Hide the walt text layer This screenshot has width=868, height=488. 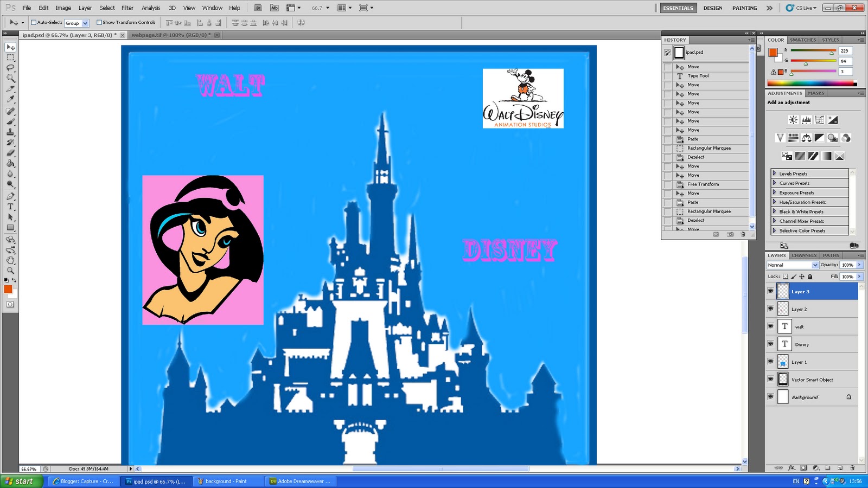pos(770,326)
